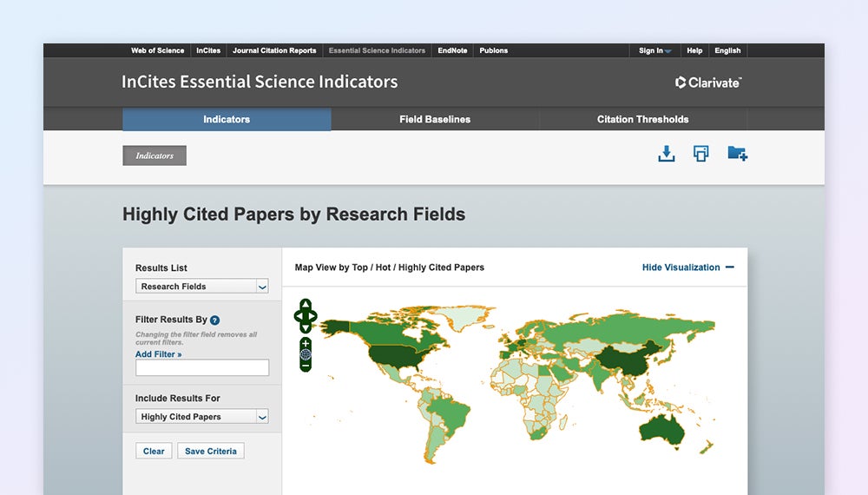Click the English language selector
This screenshot has height=495, width=868.
coord(727,50)
